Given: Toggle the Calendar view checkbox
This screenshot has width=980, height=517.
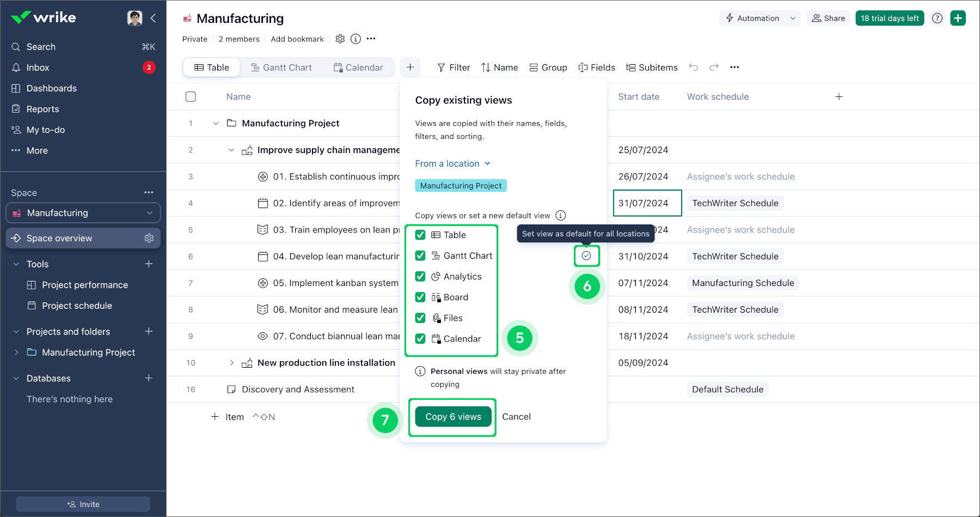Looking at the screenshot, I should pyautogui.click(x=420, y=338).
